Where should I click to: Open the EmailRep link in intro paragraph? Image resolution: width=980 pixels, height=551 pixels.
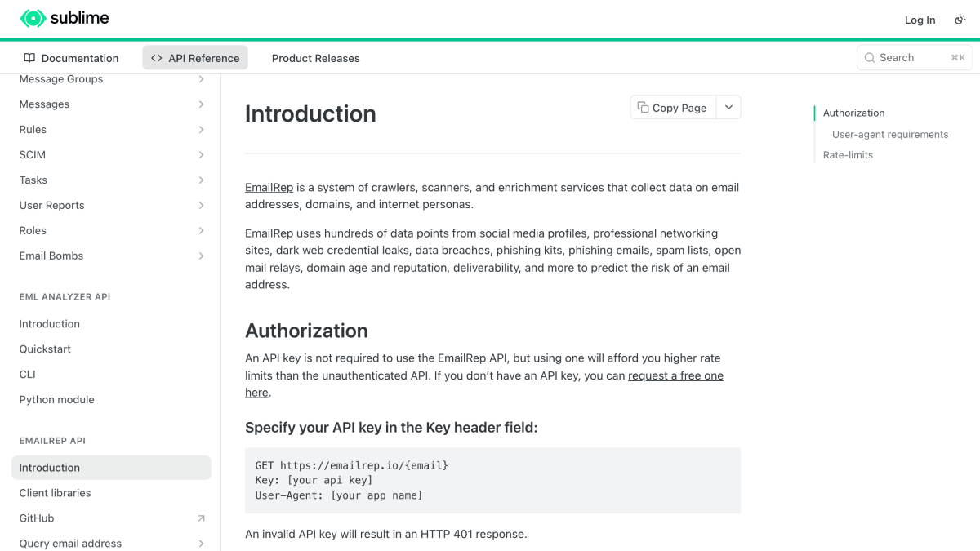pos(269,187)
